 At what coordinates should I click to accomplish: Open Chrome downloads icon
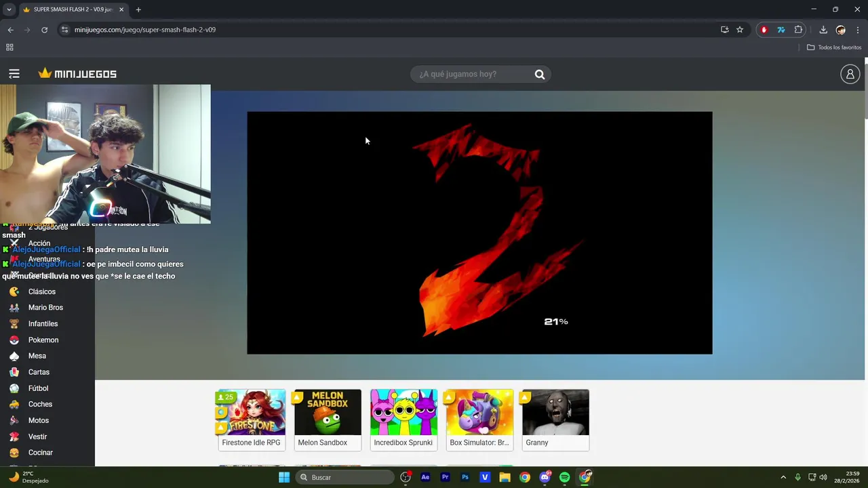pyautogui.click(x=823, y=30)
